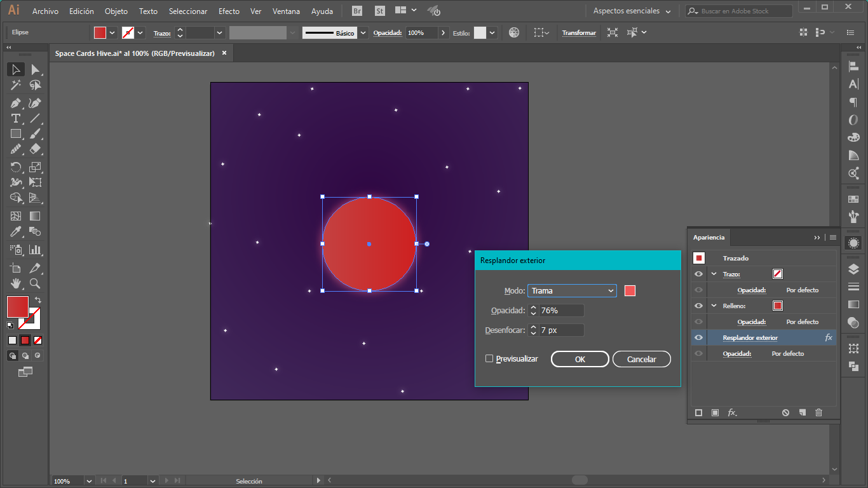Select the Direct Selection tool

[x=36, y=70]
